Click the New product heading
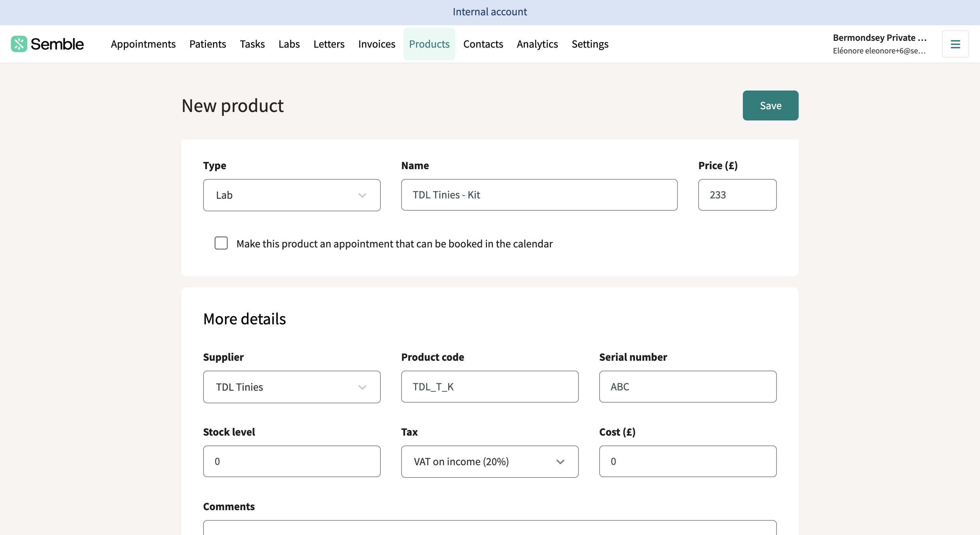 [232, 106]
